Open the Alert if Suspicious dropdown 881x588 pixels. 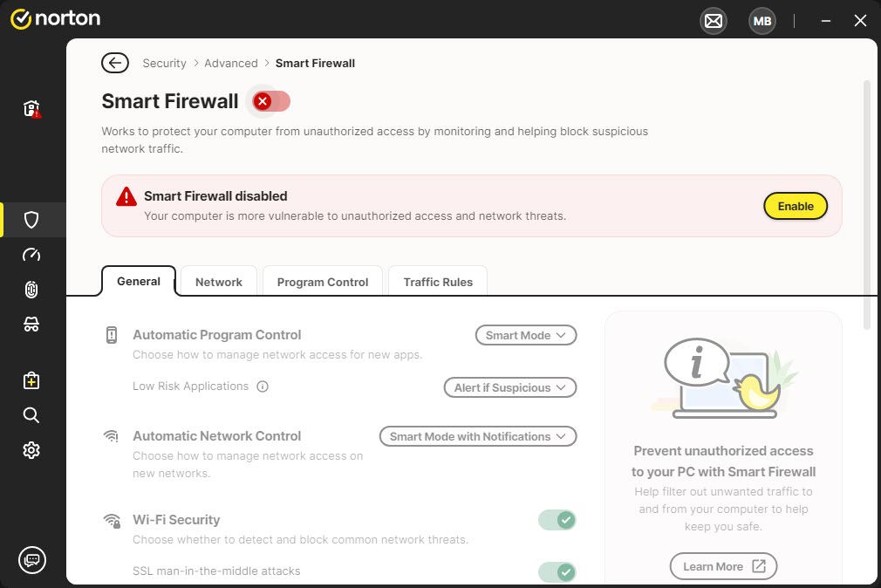pos(510,387)
